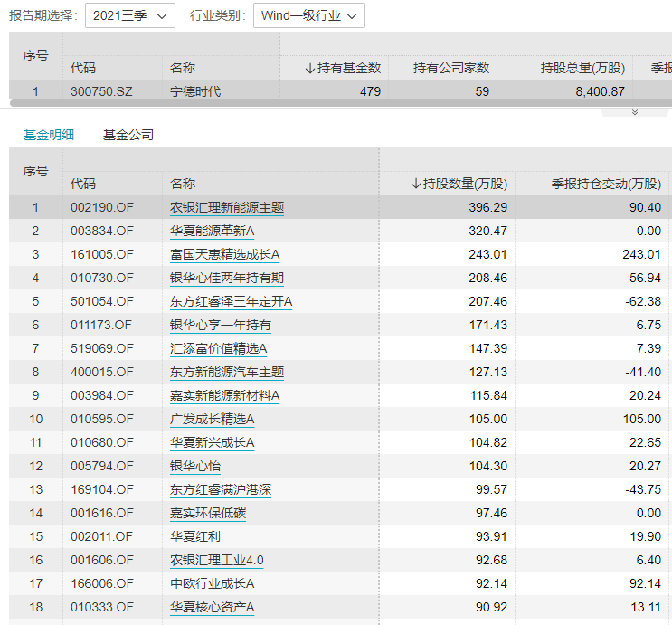Click fund code 400015.OF
This screenshot has height=625, width=672.
pos(102,372)
